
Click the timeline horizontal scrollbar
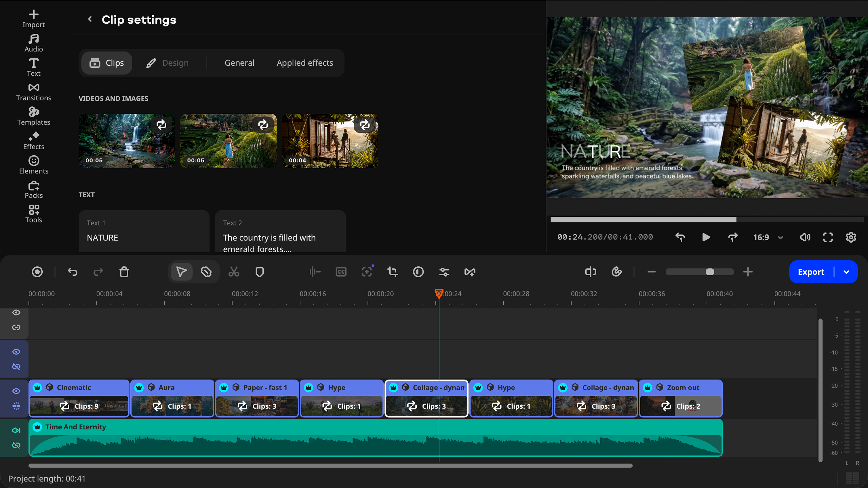(x=330, y=465)
